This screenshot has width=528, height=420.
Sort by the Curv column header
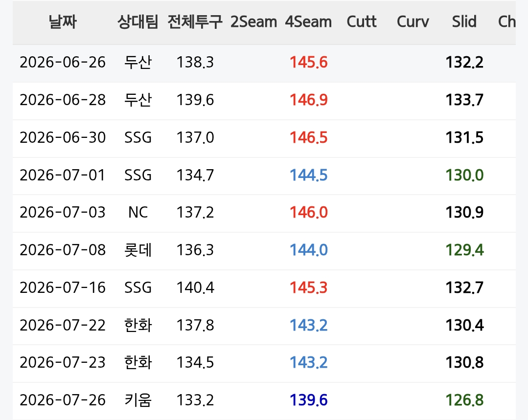click(x=413, y=22)
